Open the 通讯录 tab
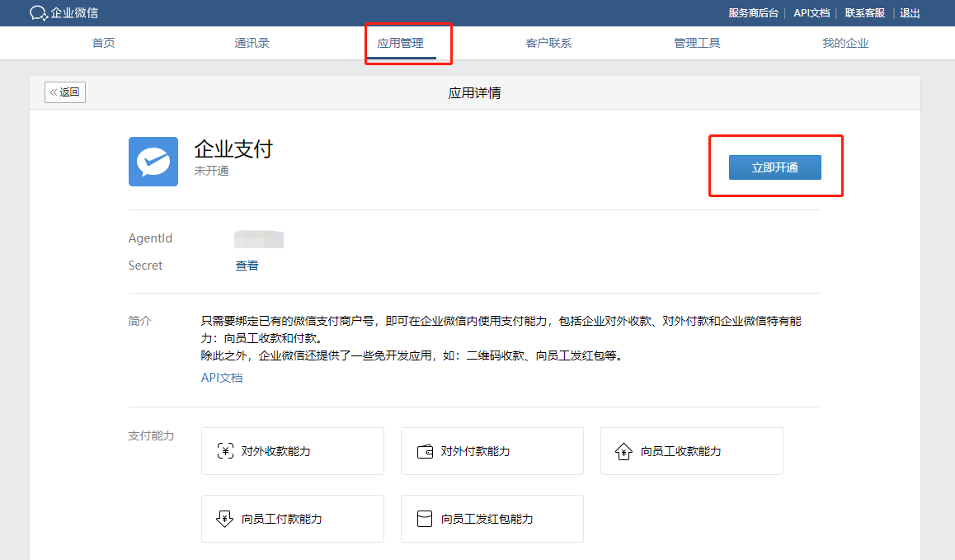Image resolution: width=955 pixels, height=560 pixels. point(252,43)
